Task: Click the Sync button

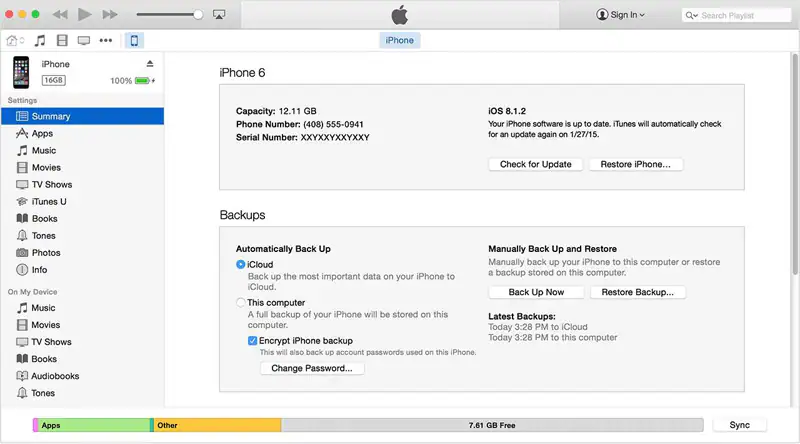Action: click(739, 425)
